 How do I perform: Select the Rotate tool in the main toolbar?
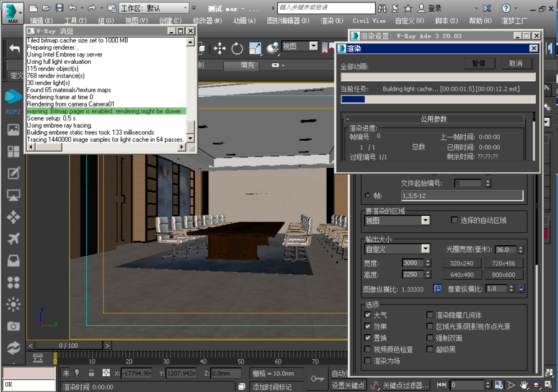coord(237,48)
